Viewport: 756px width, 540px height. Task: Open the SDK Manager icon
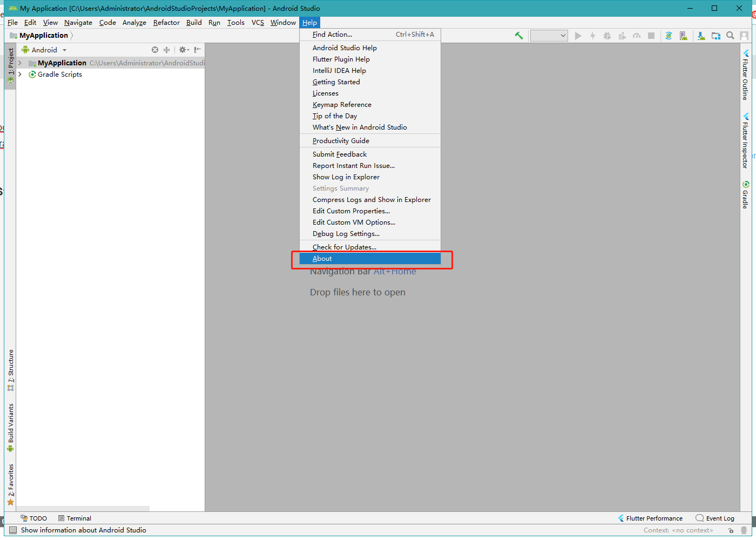pyautogui.click(x=701, y=36)
